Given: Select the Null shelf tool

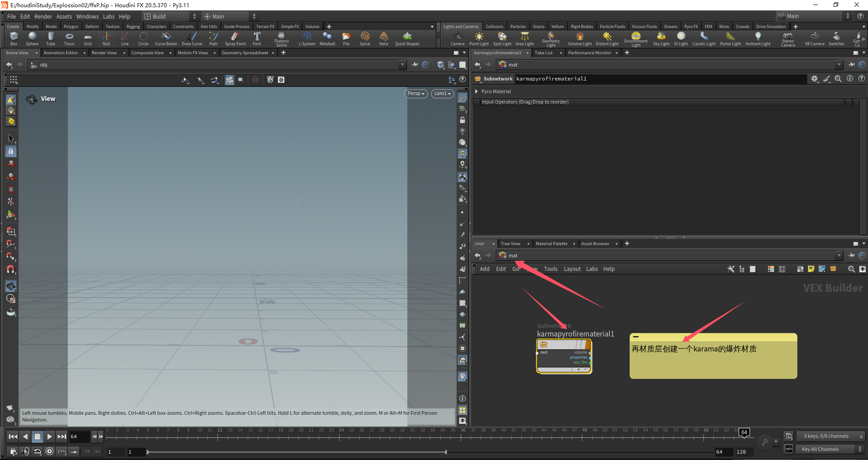Looking at the screenshot, I should pos(106,39).
